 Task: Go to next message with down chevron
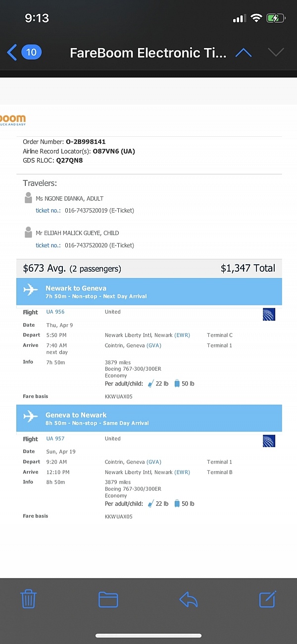pos(276,53)
